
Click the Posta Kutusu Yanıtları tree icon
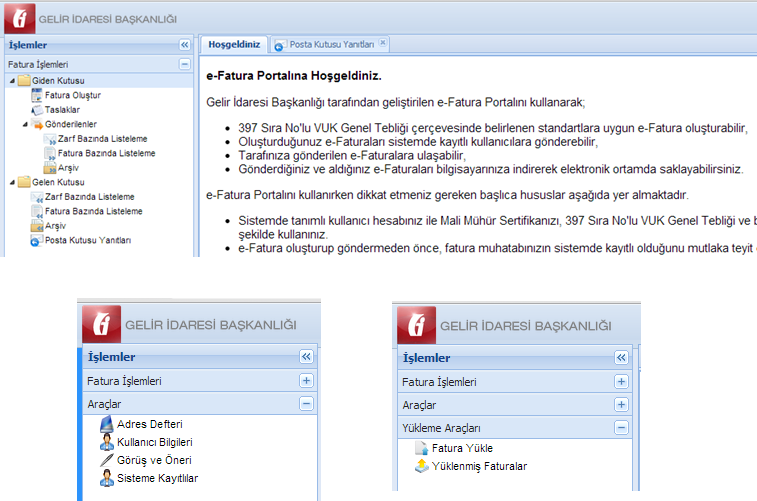tap(36, 241)
